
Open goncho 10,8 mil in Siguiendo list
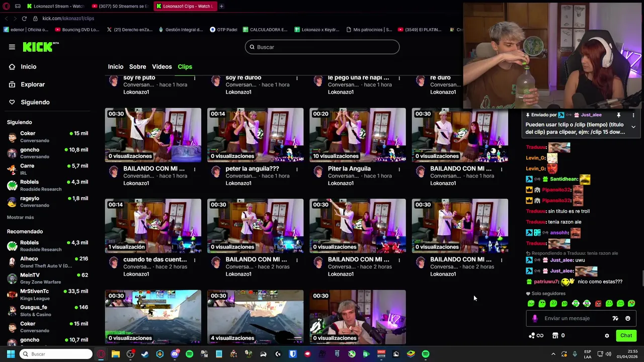click(x=47, y=153)
